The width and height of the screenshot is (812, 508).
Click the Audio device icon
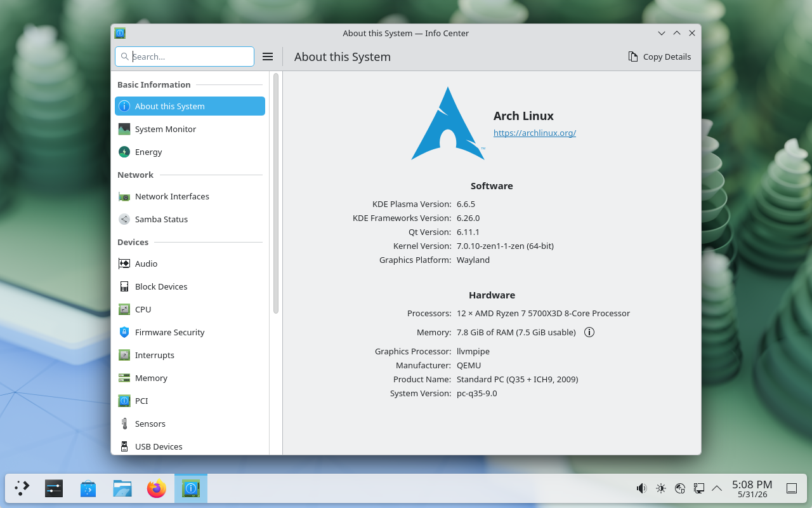tap(124, 264)
